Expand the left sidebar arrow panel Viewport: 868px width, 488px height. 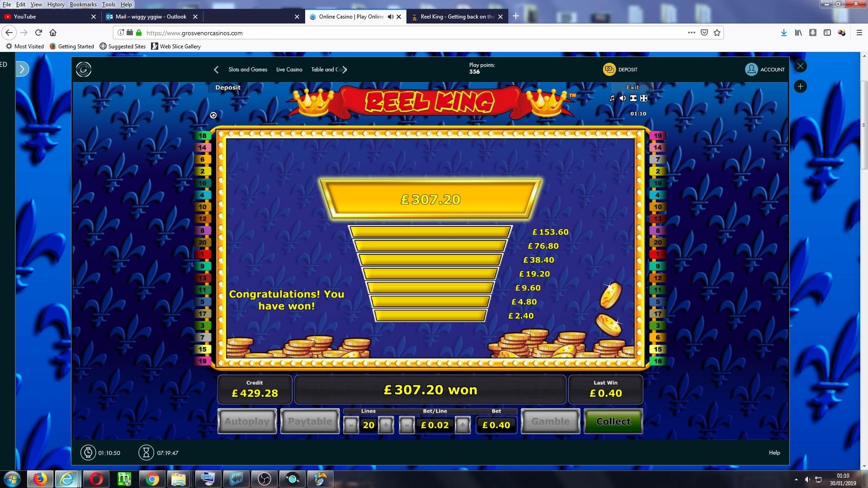coord(23,69)
